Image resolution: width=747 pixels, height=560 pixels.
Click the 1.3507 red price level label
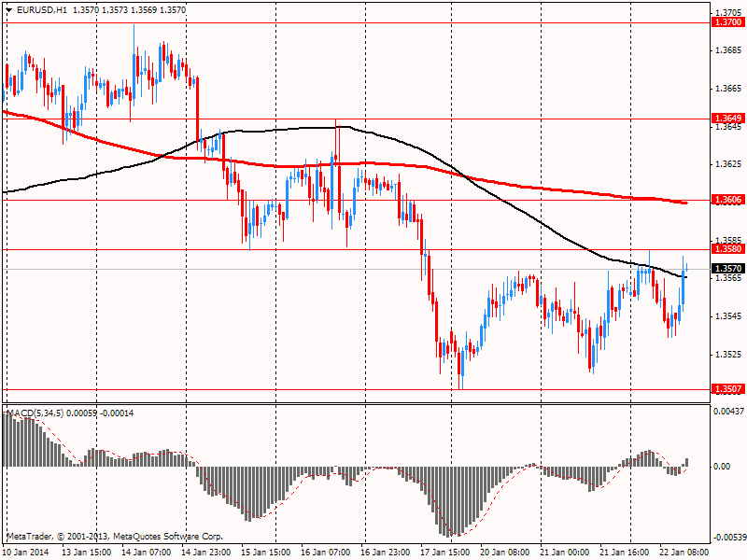[729, 389]
